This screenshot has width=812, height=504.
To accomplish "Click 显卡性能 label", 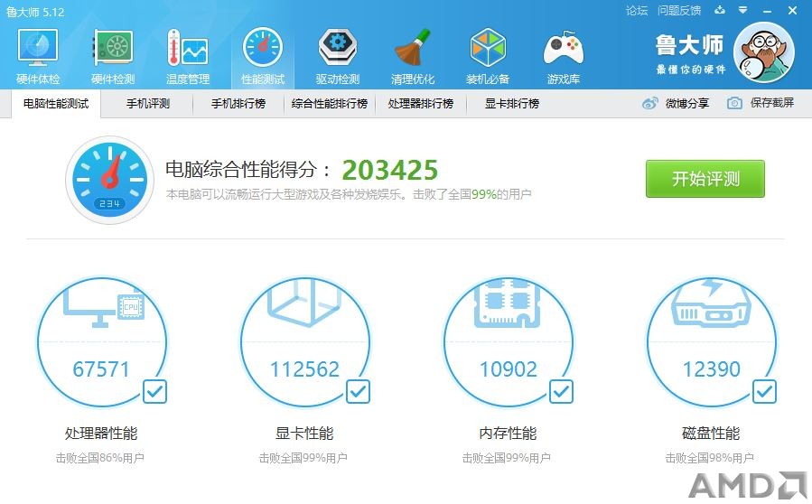I will point(304,433).
